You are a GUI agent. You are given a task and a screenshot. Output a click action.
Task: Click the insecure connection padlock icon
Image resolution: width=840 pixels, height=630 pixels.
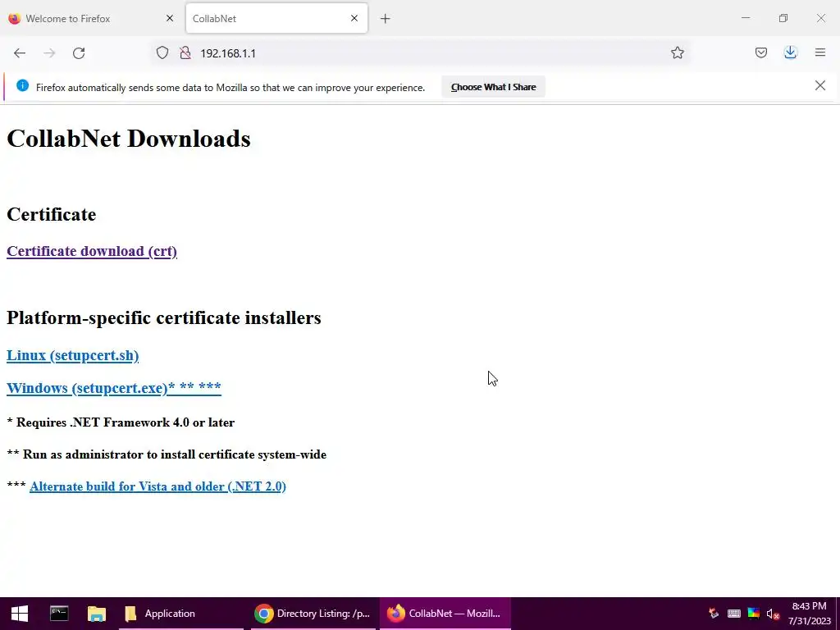coord(185,52)
